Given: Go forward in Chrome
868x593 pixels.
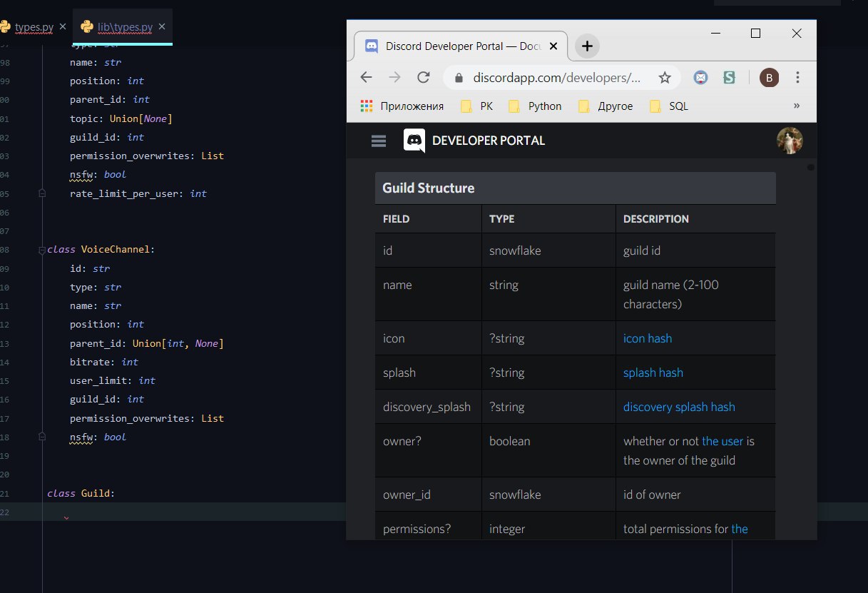Looking at the screenshot, I should click(x=394, y=77).
